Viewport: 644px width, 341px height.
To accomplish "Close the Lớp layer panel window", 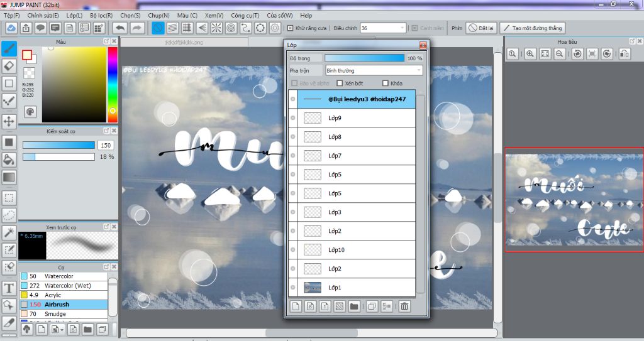I will tap(423, 45).
